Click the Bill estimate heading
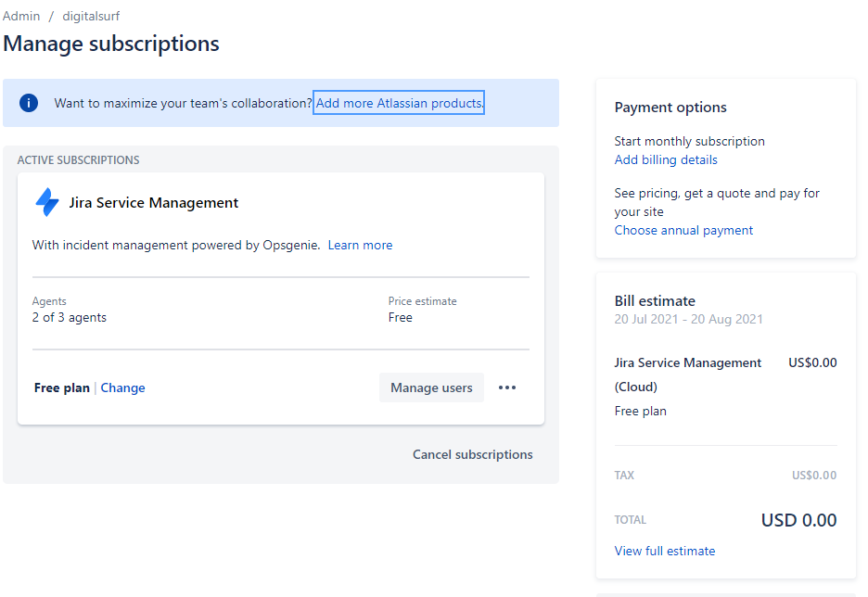868x597 pixels. click(x=655, y=301)
